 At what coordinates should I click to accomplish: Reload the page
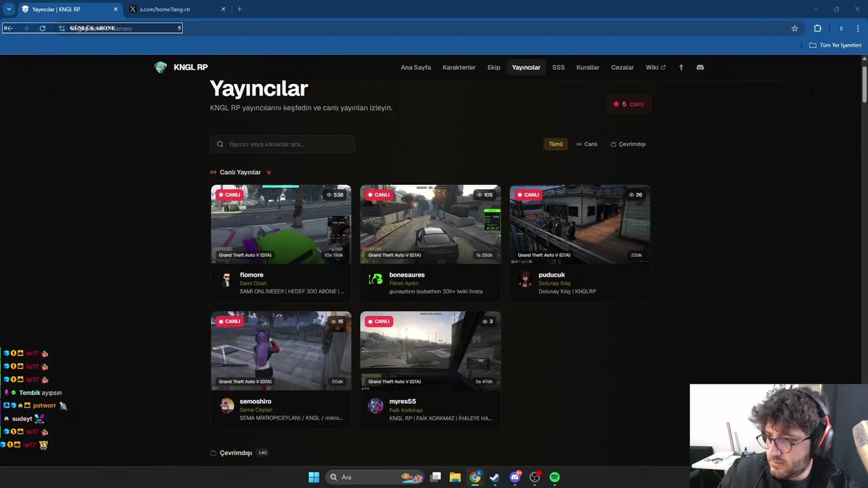42,28
